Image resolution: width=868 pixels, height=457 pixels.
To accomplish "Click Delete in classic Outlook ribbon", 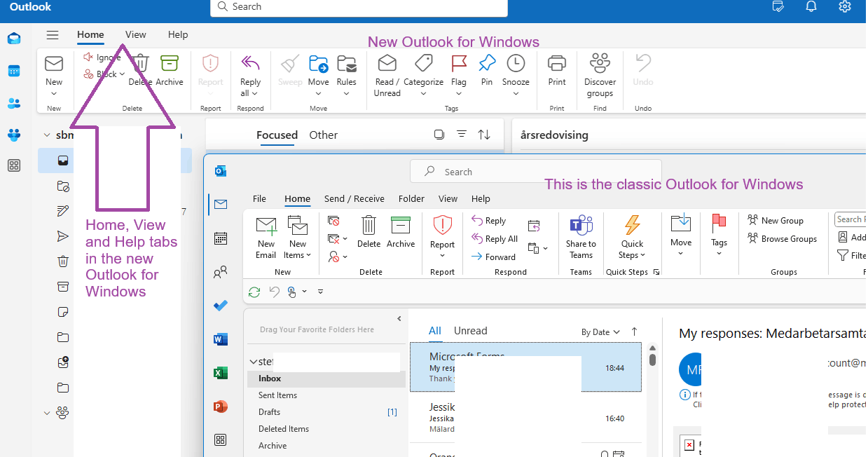I will coord(368,232).
